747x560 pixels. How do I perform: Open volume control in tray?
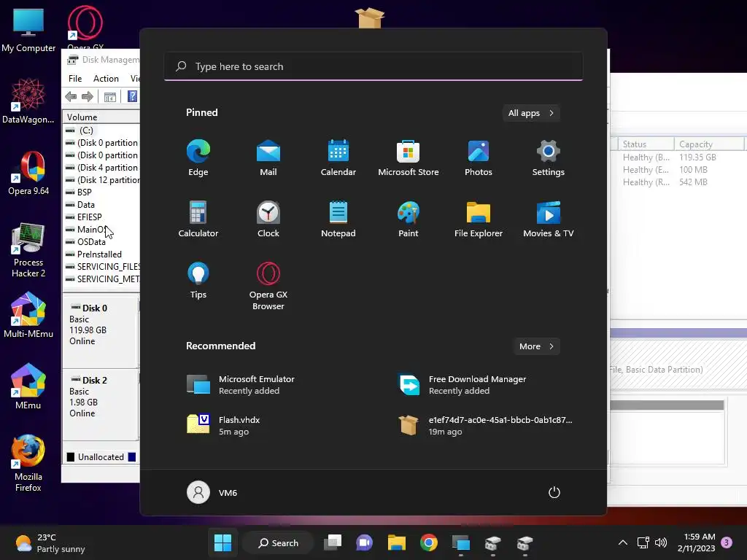pyautogui.click(x=661, y=542)
